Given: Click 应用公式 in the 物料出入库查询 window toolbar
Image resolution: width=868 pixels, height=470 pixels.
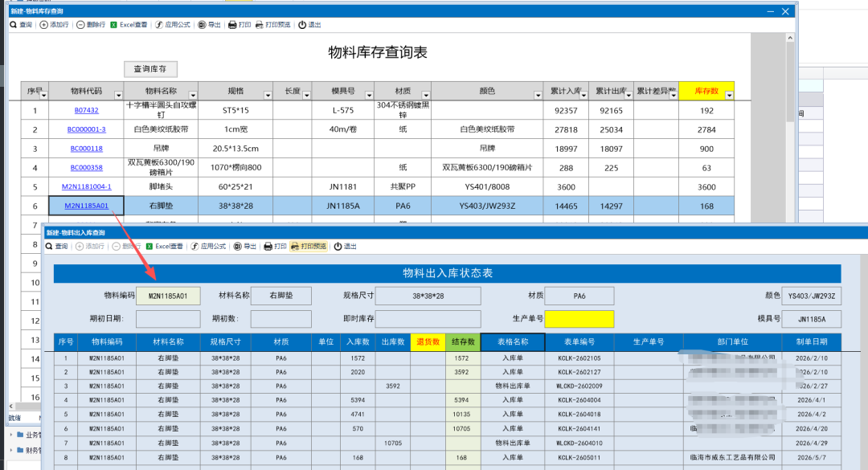Looking at the screenshot, I should coord(209,247).
